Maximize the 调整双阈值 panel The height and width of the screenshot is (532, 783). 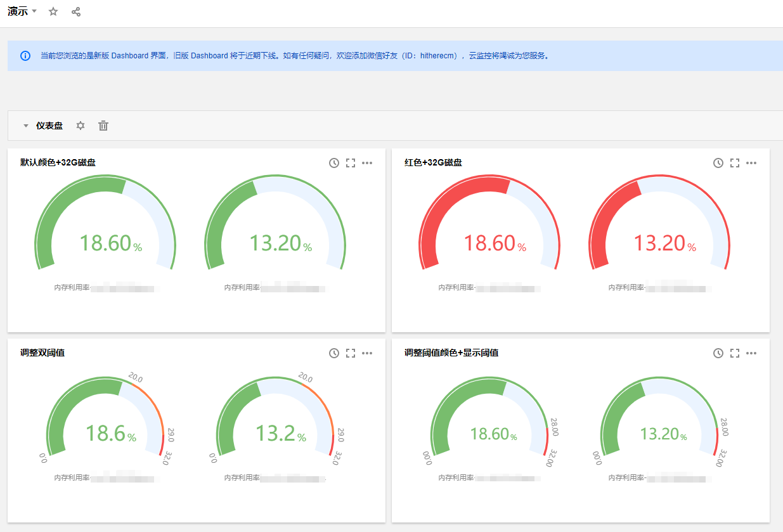pos(351,353)
